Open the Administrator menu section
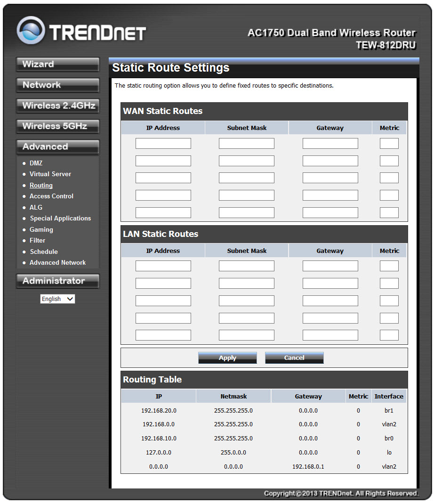The height and width of the screenshot is (504, 434). tap(58, 281)
